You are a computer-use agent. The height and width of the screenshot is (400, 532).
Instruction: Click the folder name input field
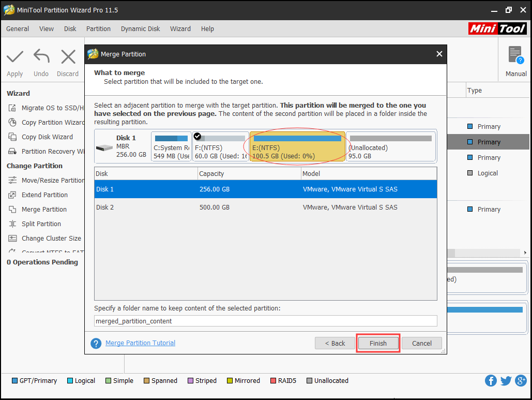point(266,321)
